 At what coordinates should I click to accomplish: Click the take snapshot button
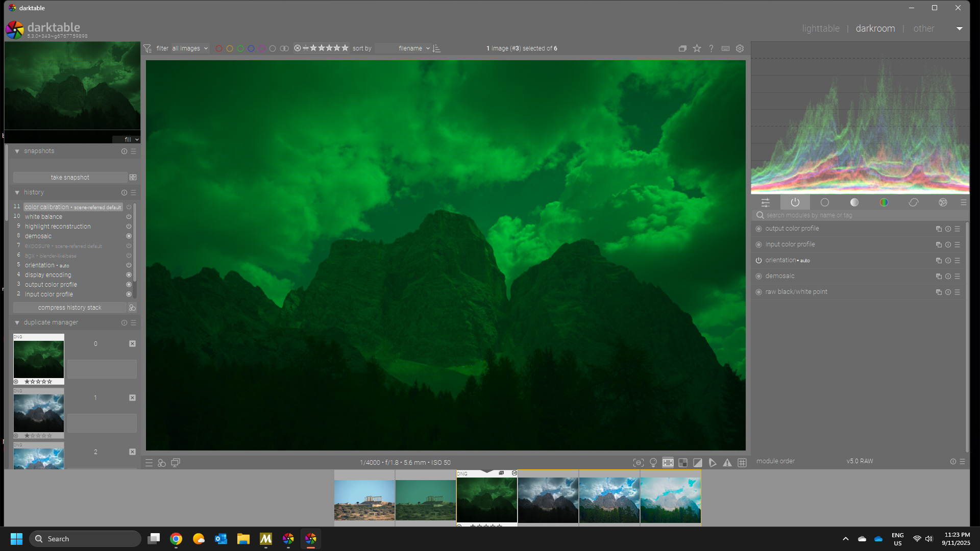pyautogui.click(x=70, y=178)
